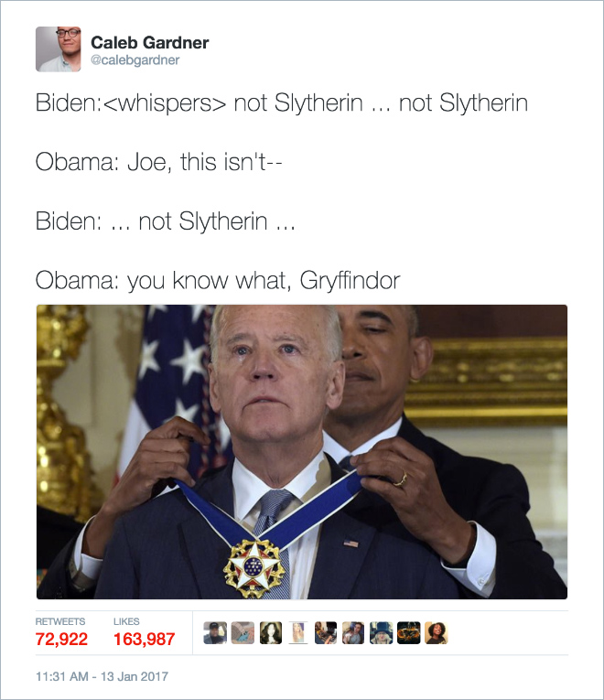
Task: Click the tweet text starting with Biden:<whispers>
Action: pyautogui.click(x=282, y=103)
